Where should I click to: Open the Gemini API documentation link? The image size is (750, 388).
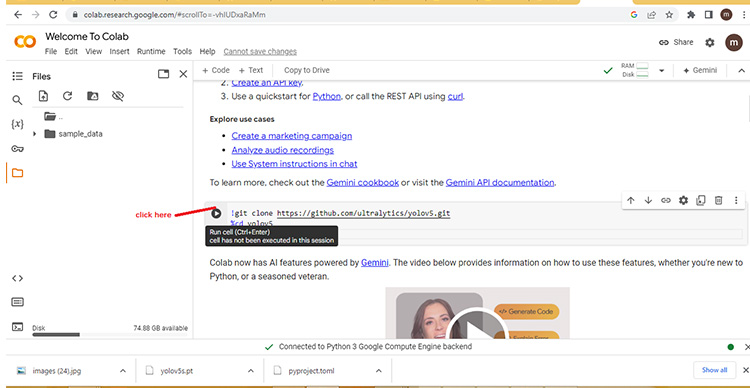pos(500,182)
